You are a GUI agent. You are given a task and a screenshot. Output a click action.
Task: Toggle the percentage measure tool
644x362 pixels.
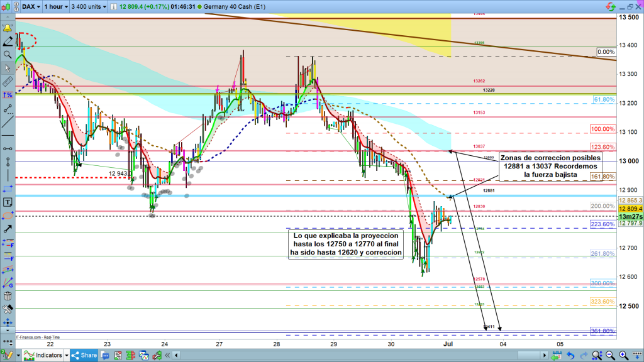coord(8,95)
